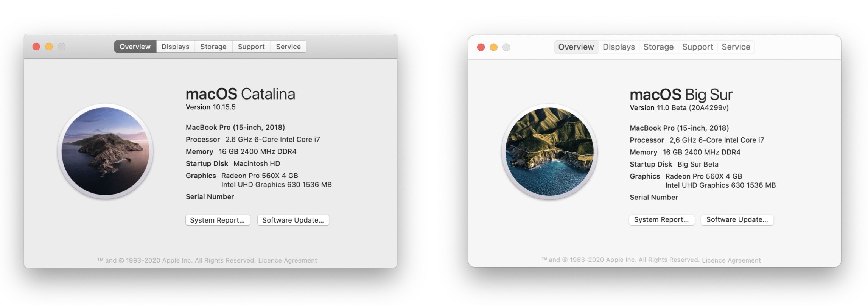Click startup disk name 'Big Sur Beta'

pos(698,165)
